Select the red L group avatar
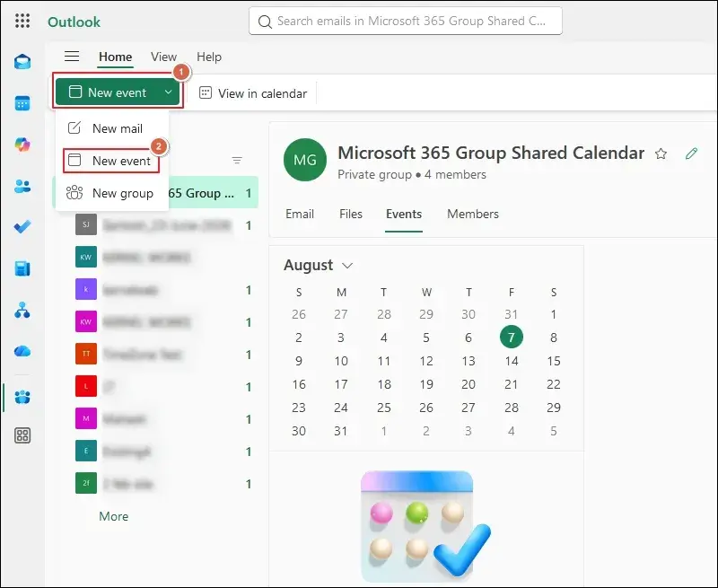Viewport: 718px width, 588px height. click(x=86, y=386)
